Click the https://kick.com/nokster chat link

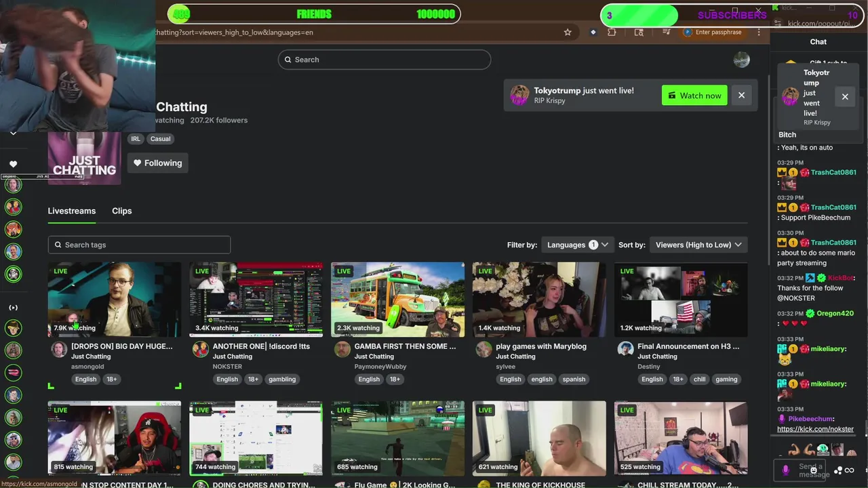pyautogui.click(x=815, y=429)
